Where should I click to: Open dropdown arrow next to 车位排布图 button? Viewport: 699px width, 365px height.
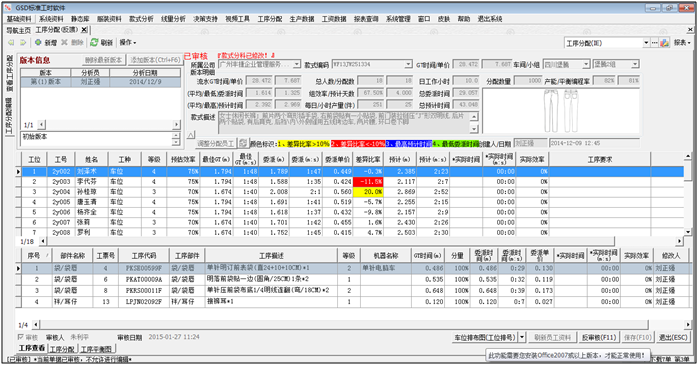[x=522, y=337]
